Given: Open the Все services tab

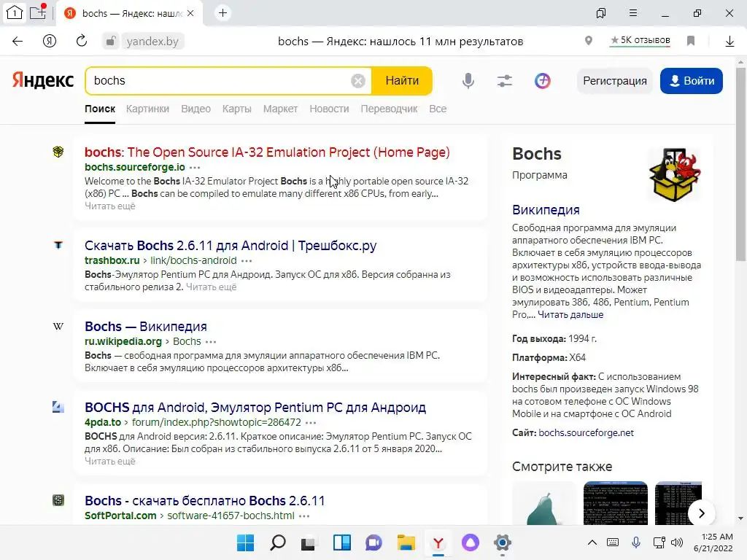Looking at the screenshot, I should point(438,109).
